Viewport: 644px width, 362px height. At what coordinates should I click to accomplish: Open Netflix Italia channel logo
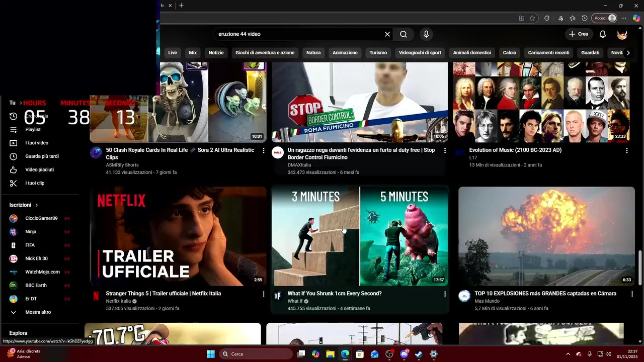pos(96,296)
